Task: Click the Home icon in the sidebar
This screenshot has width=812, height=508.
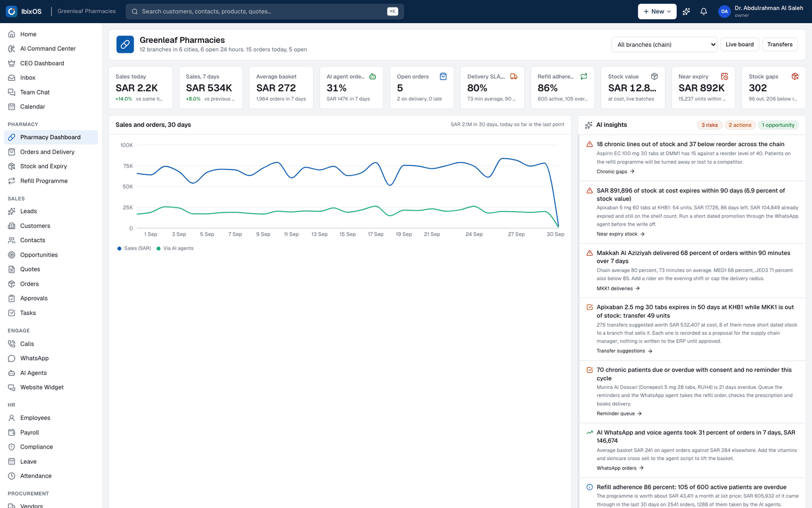Action: (12, 34)
